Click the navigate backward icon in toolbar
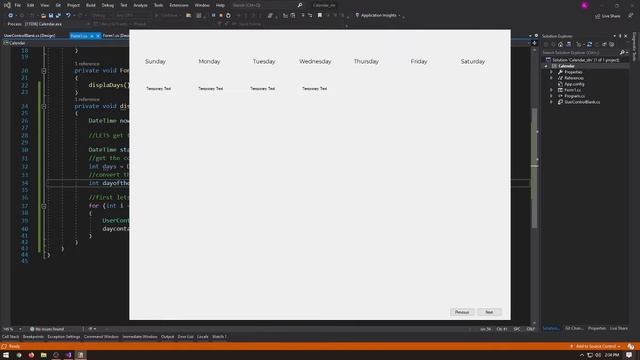 pos(10,16)
